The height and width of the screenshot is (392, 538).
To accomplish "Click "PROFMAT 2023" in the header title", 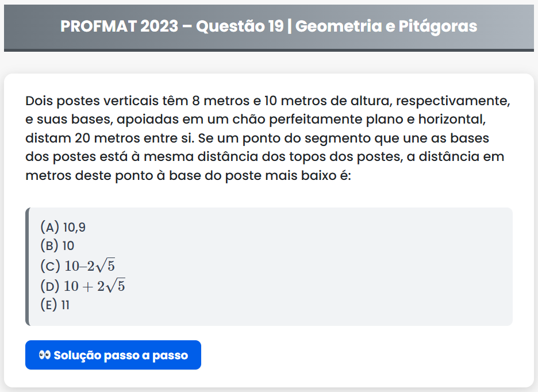I will (119, 26).
